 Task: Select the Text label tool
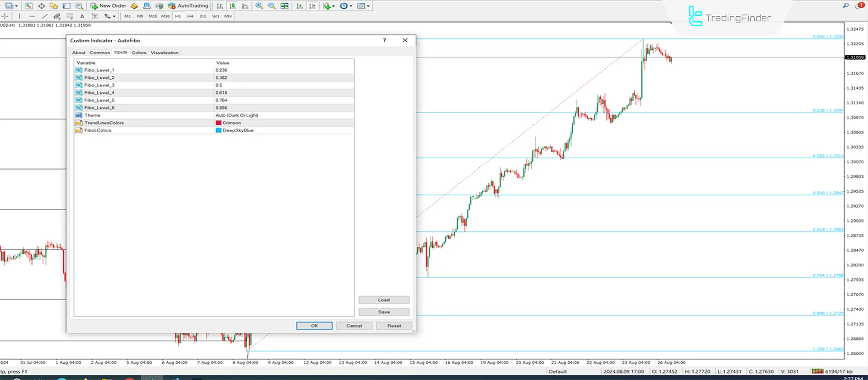click(82, 16)
